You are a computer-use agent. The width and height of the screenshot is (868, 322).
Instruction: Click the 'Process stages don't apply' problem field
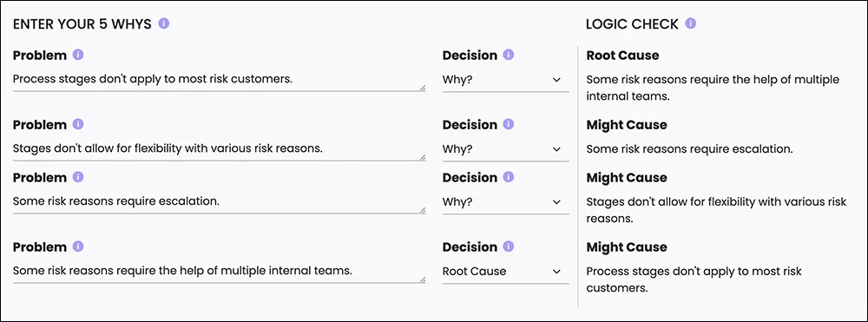pos(220,80)
